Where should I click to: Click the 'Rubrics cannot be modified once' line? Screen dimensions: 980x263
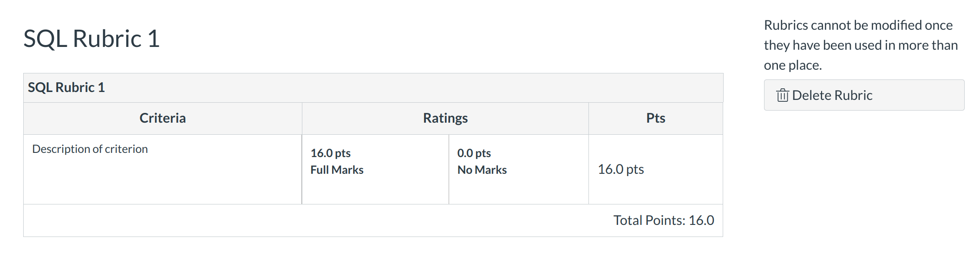858,25
